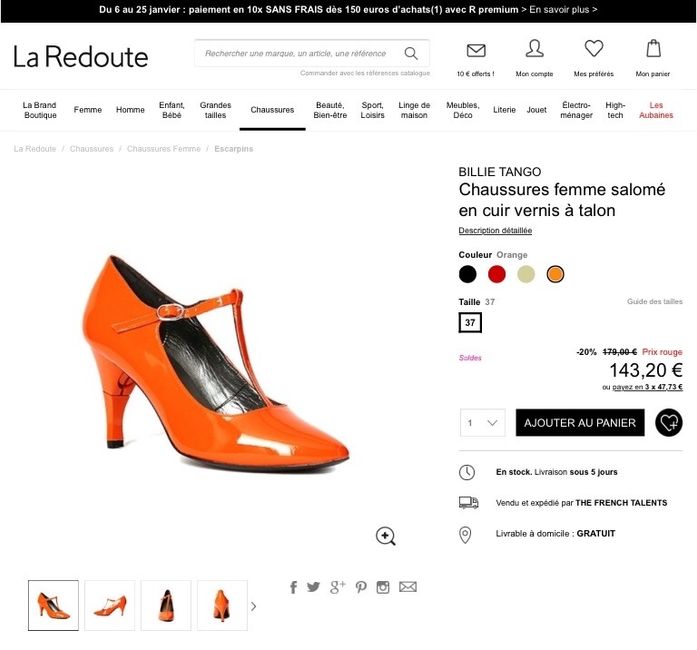The image size is (697, 650).
Task: Choose the red color option
Action: (x=497, y=274)
